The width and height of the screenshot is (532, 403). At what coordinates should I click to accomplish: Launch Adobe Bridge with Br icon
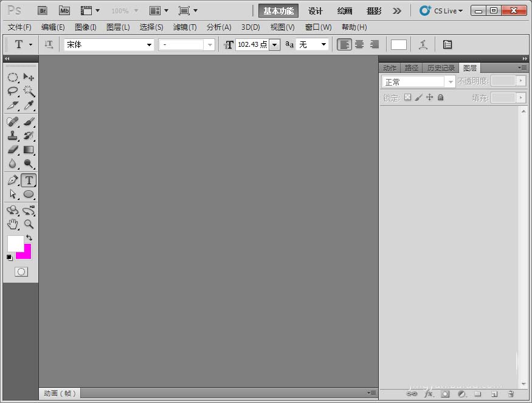(x=43, y=11)
